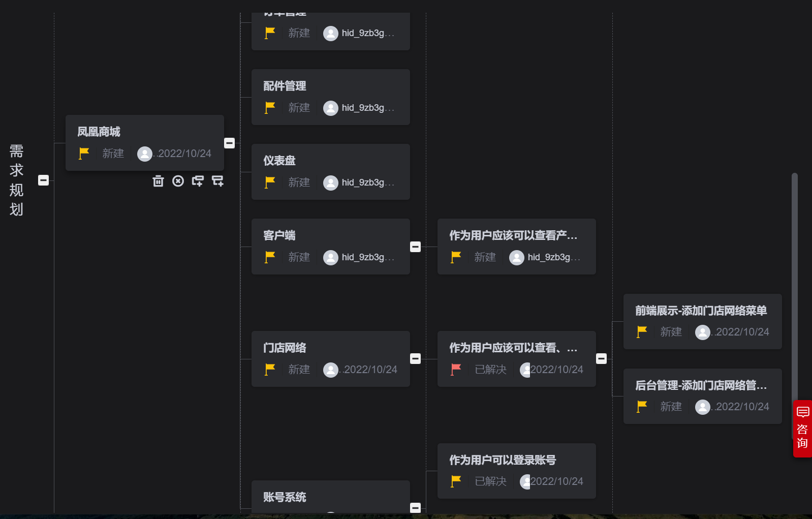Viewport: 812px width, 519px height.
Task: Click the vertical scrollbar on the right
Action: pos(794,285)
